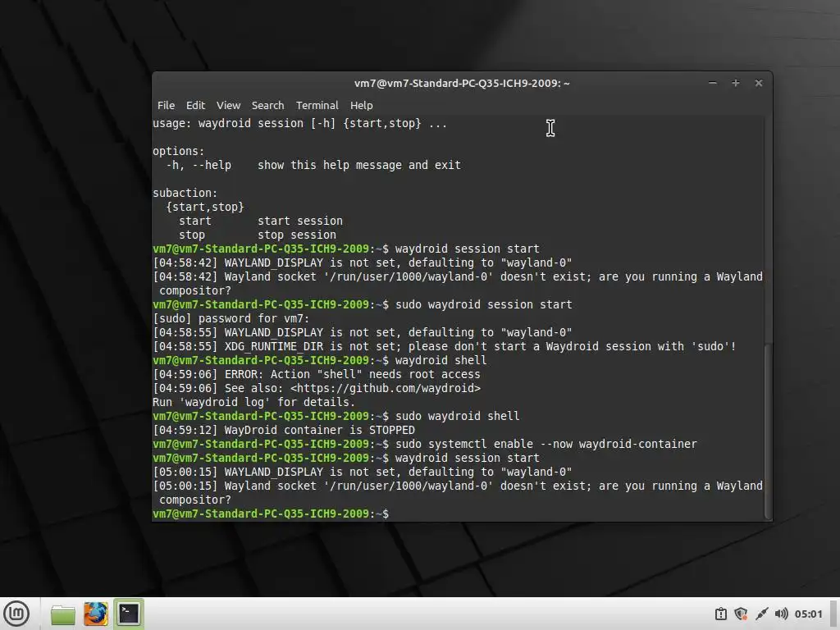Launch the Files manager from the panel
This screenshot has width=840, height=630.
[63, 614]
